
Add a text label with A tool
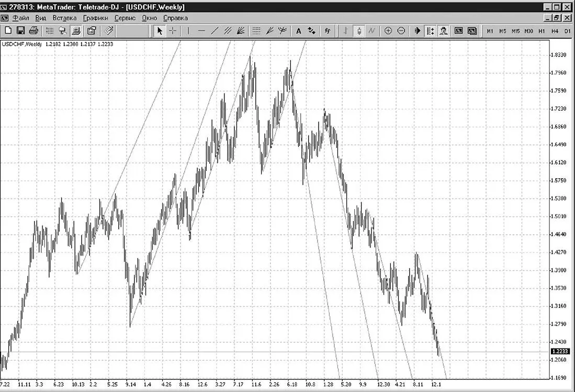click(x=299, y=31)
